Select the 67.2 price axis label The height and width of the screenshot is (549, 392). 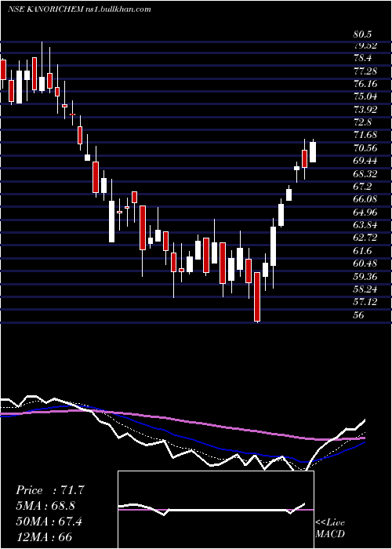pyautogui.click(x=362, y=187)
